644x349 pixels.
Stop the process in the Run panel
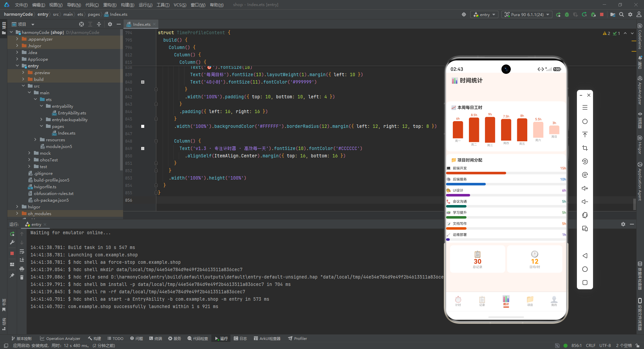point(12,253)
